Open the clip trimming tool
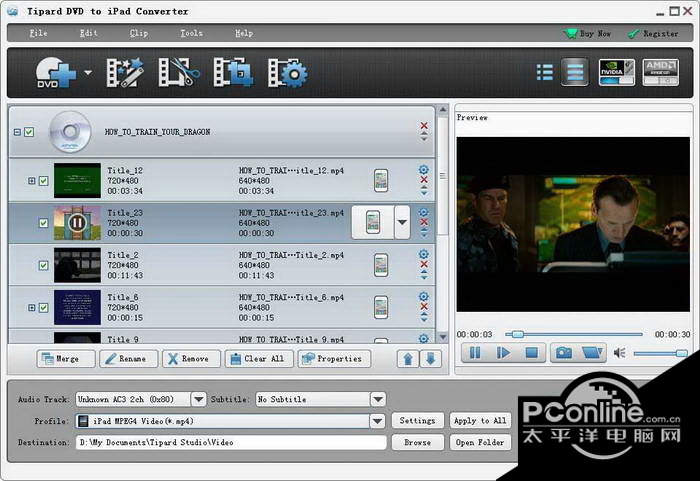 click(180, 72)
